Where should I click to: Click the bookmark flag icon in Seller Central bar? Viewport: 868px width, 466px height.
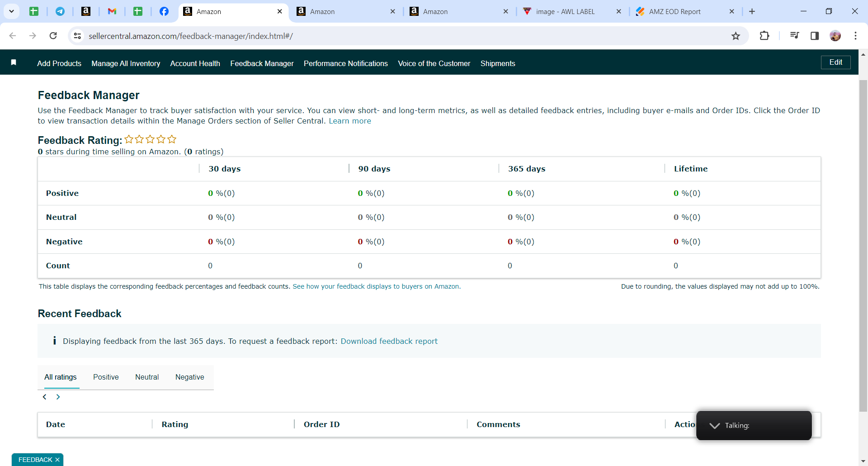(14, 62)
